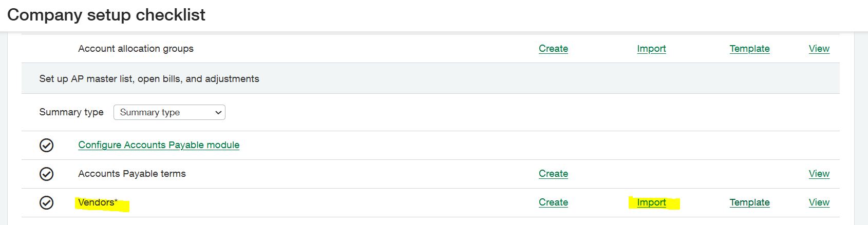Click the Summary type dropdown chevron arrow
The height and width of the screenshot is (225, 868).
click(x=218, y=113)
